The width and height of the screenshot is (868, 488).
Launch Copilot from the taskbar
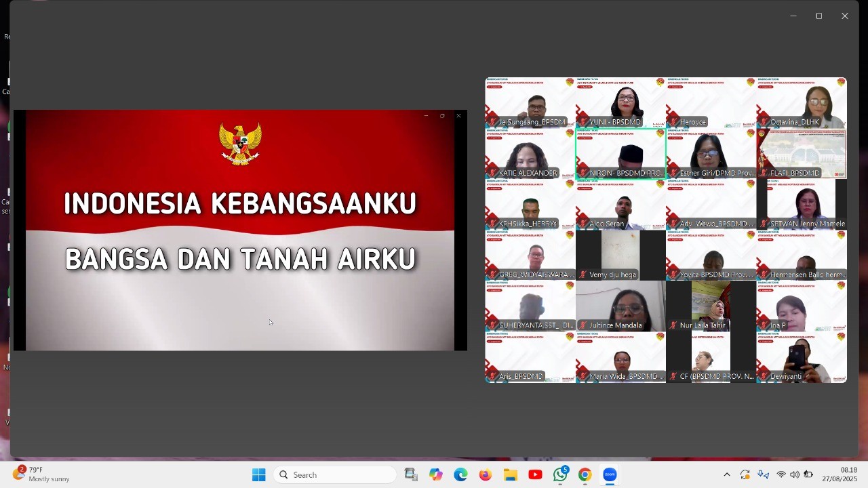pyautogui.click(x=436, y=475)
